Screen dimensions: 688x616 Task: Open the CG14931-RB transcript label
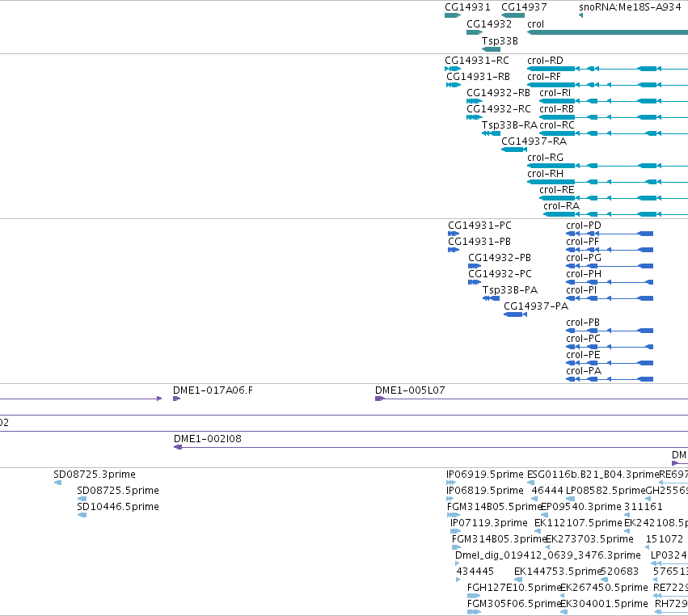click(x=479, y=77)
